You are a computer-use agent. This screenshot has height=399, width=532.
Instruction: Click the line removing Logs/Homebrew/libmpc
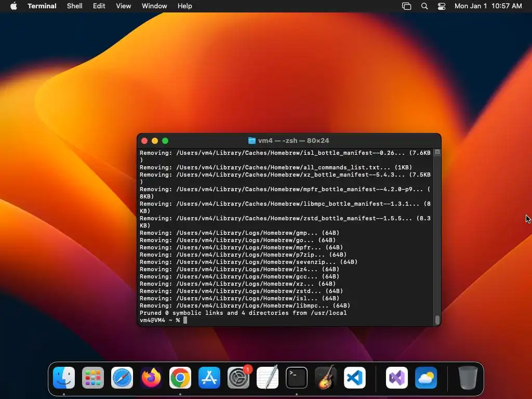click(245, 305)
